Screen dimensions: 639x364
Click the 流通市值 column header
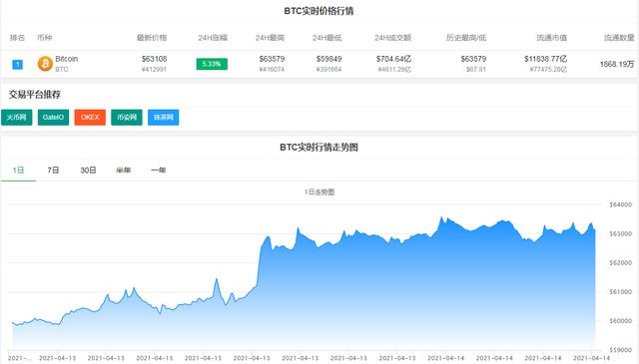tap(552, 38)
